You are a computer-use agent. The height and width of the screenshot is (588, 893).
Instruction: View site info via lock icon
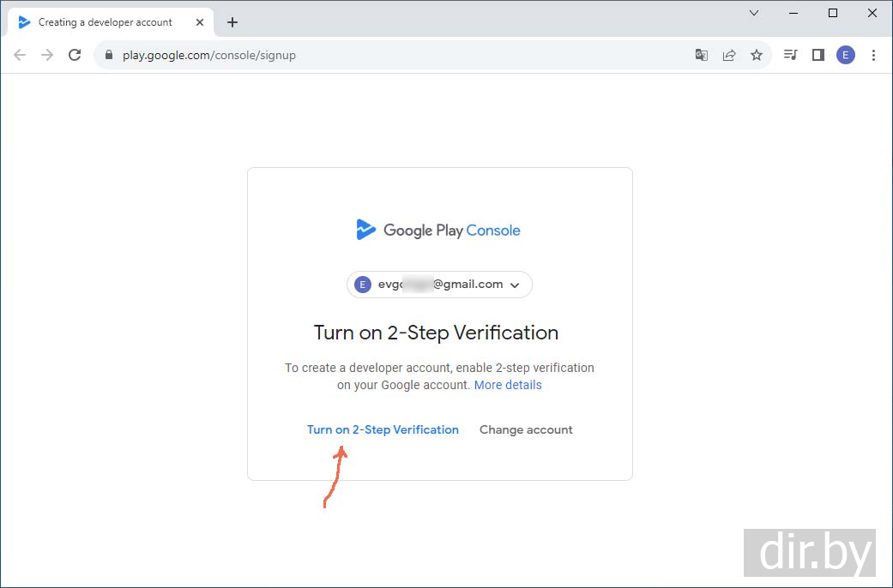[109, 55]
